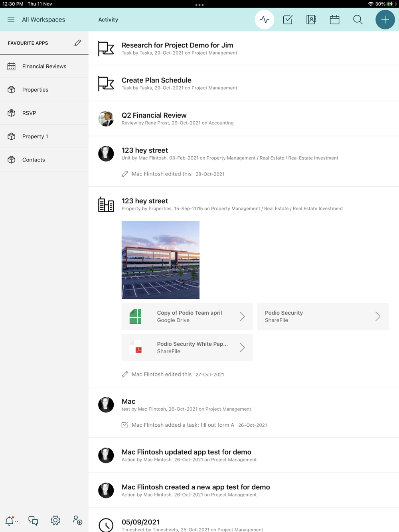
Task: Tap the battery status indicator
Action: [x=391, y=4]
